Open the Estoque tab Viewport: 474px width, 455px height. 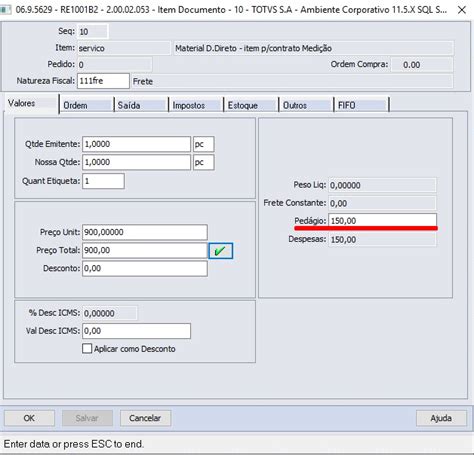pos(251,105)
